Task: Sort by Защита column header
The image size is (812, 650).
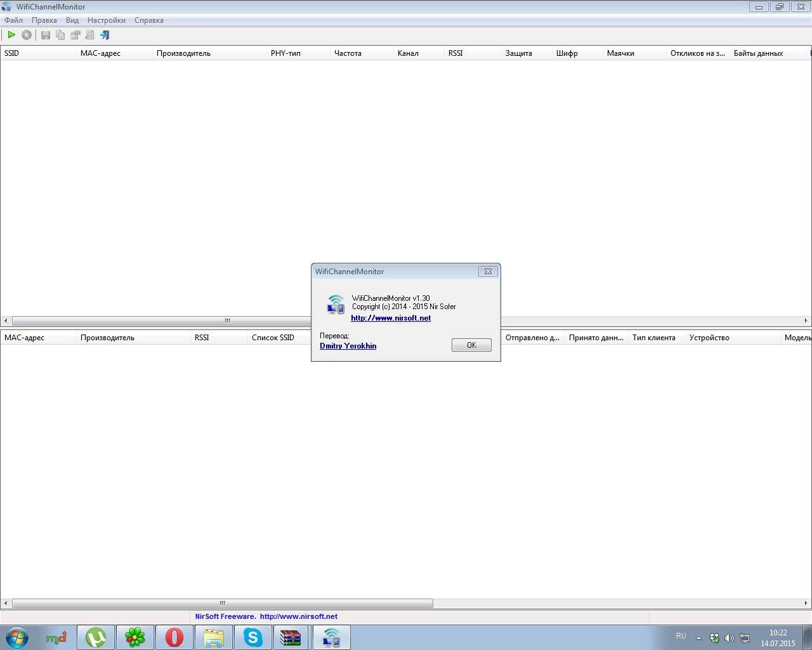Action: click(x=527, y=53)
